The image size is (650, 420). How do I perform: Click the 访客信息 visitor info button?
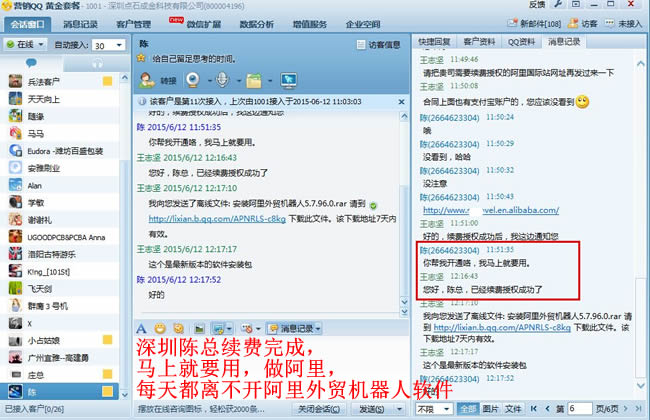pos(378,45)
